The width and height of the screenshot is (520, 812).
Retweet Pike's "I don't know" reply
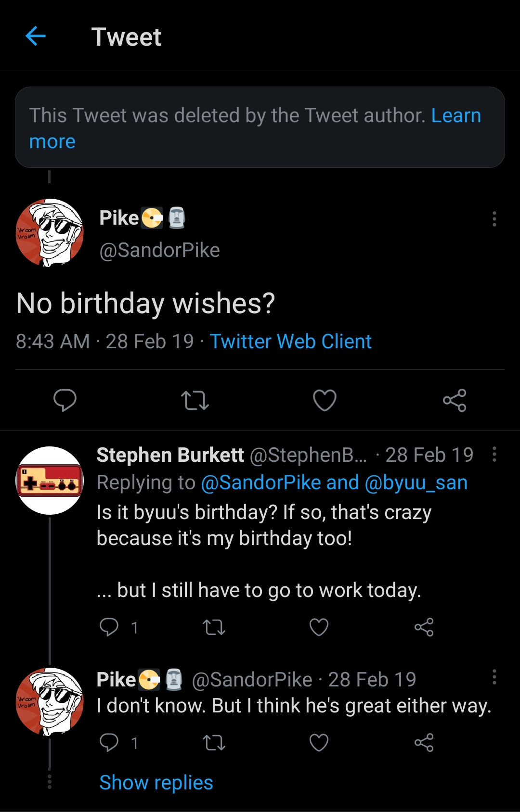pyautogui.click(x=214, y=743)
